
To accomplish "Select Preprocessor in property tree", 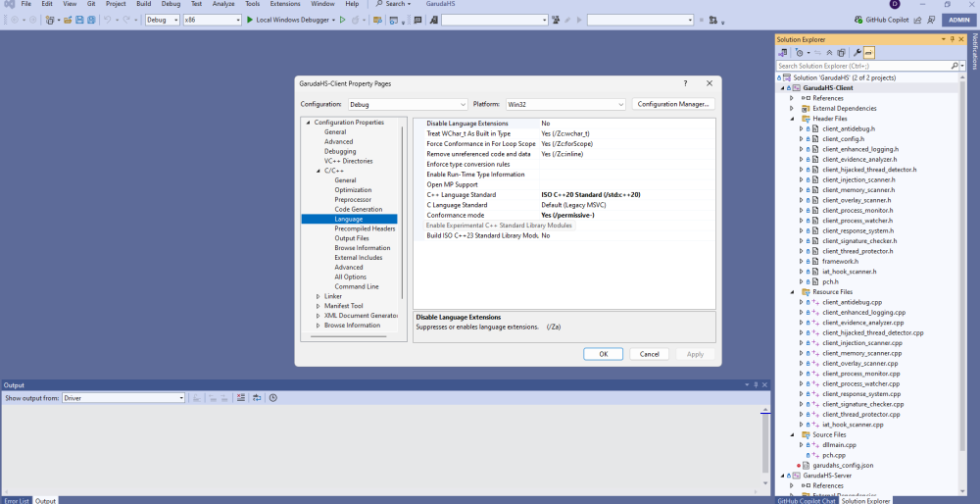I will tap(353, 199).
